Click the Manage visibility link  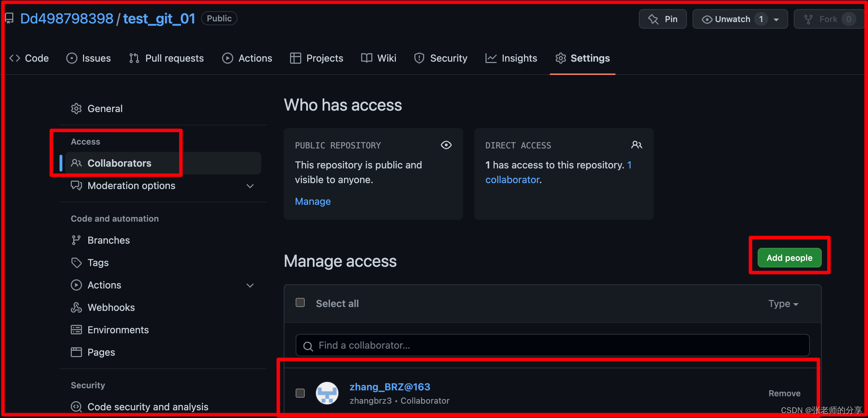click(x=312, y=201)
